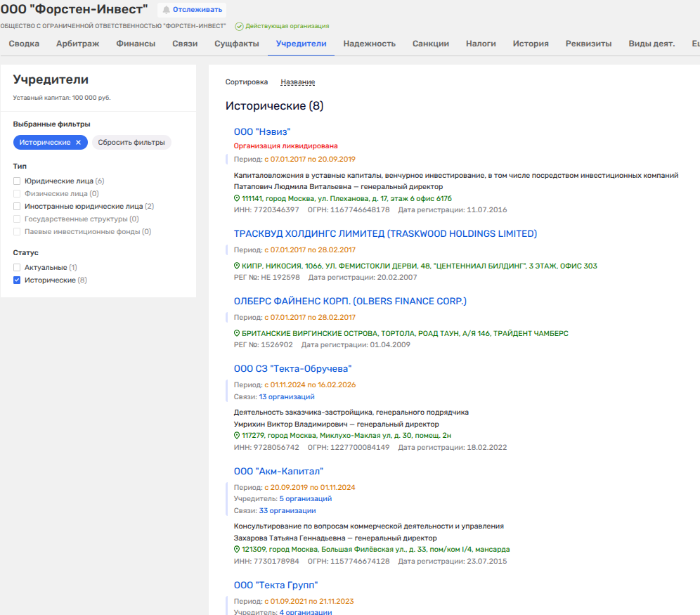This screenshot has width=700, height=615.
Task: Check Иностранные юридические лица filter
Action: pos(17,207)
